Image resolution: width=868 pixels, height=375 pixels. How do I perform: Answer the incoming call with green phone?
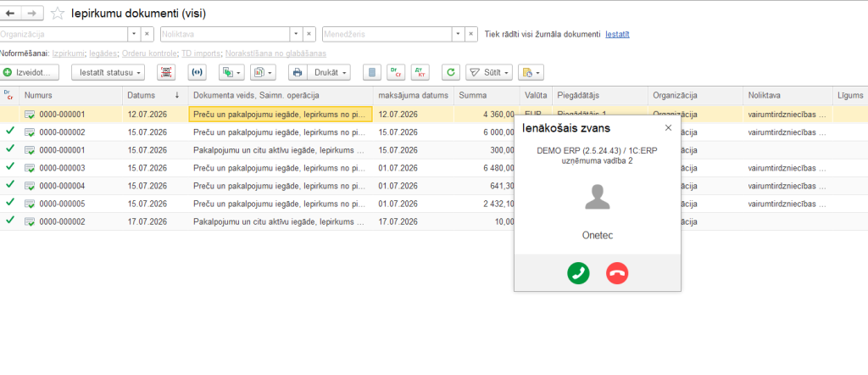[x=578, y=273]
